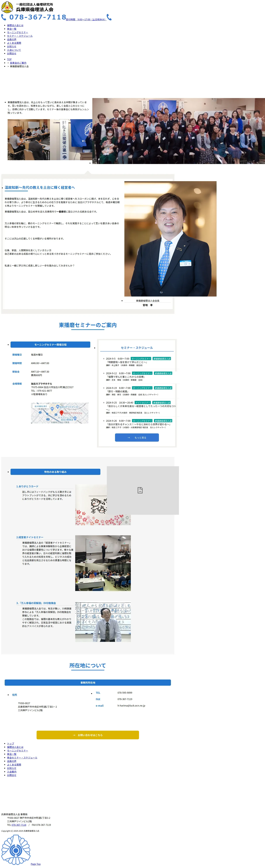Open the 2024-9-19 seminar 『即行・明朗の実践』

[117, 391]
